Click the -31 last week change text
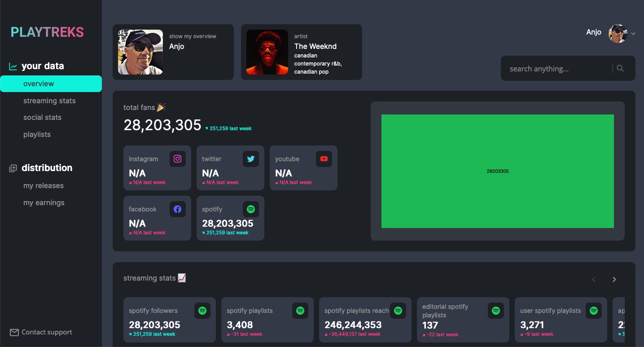Screen dimensions: 644x347 [x=246, y=334]
